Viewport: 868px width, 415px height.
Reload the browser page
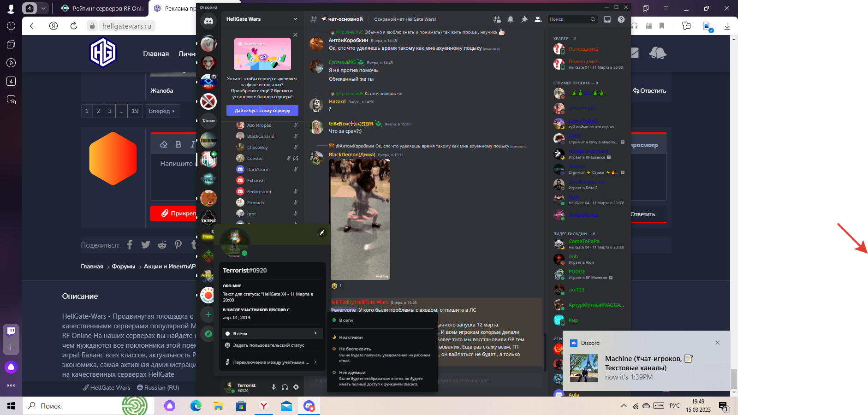click(74, 26)
